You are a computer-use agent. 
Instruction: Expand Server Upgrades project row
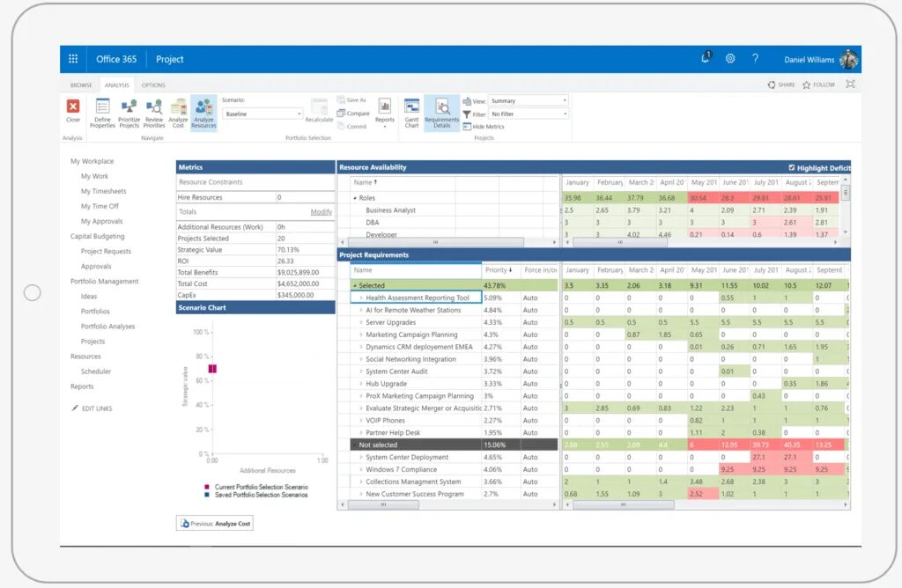tap(361, 322)
